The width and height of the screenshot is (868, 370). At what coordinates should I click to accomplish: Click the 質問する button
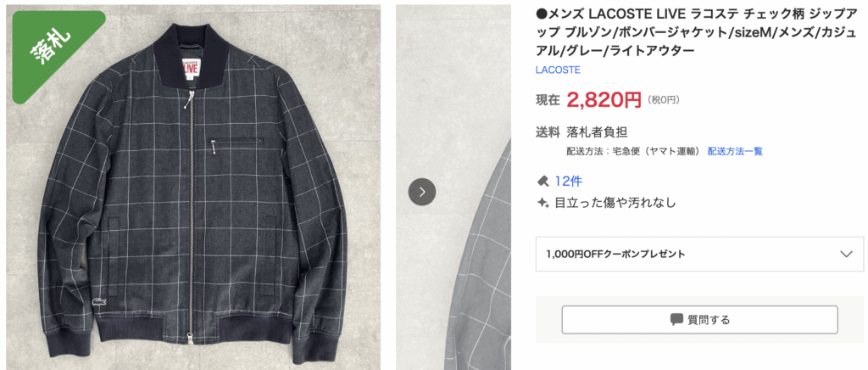coord(699,320)
